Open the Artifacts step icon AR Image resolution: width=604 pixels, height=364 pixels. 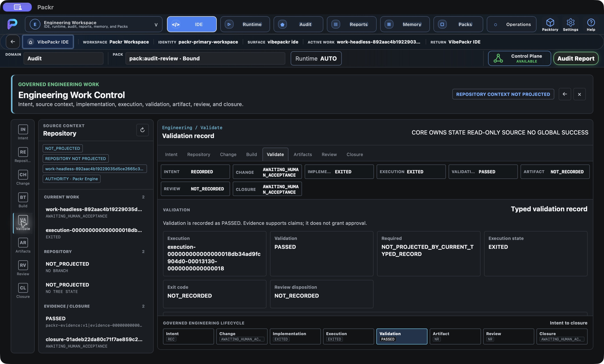pos(23,243)
